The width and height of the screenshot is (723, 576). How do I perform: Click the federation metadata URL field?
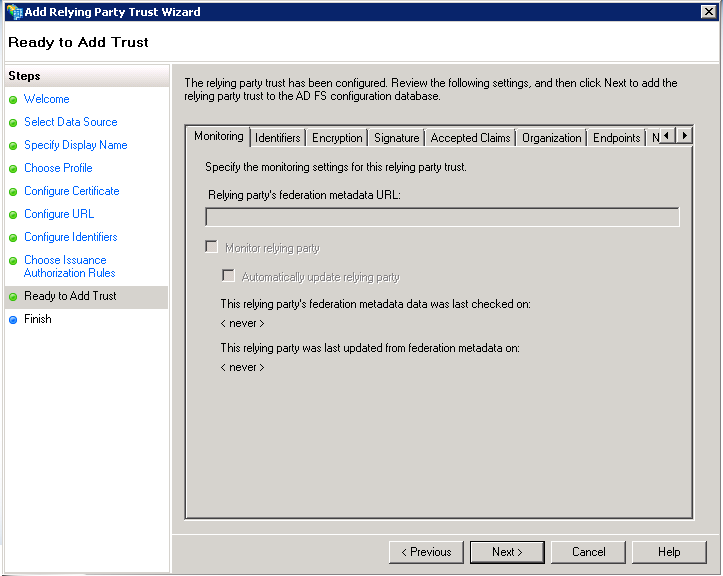click(442, 217)
